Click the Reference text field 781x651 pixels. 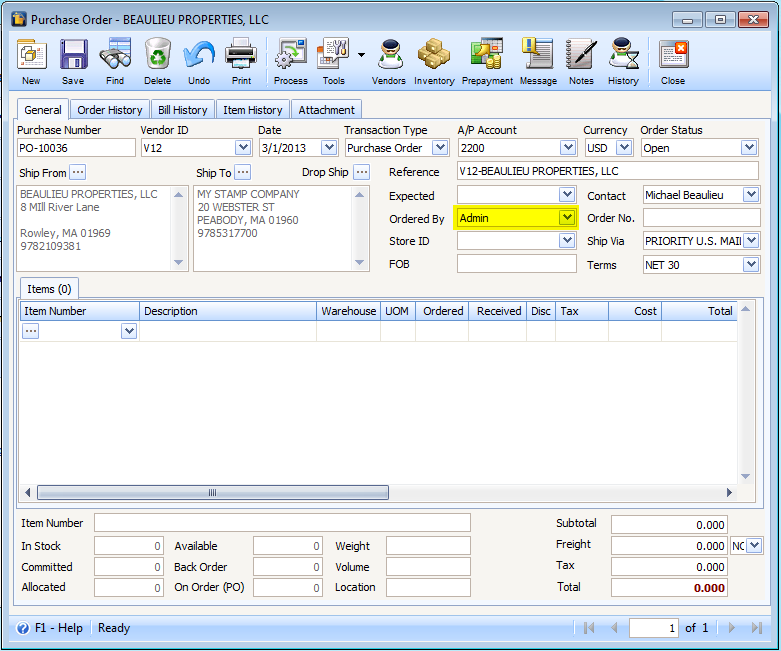(x=608, y=171)
